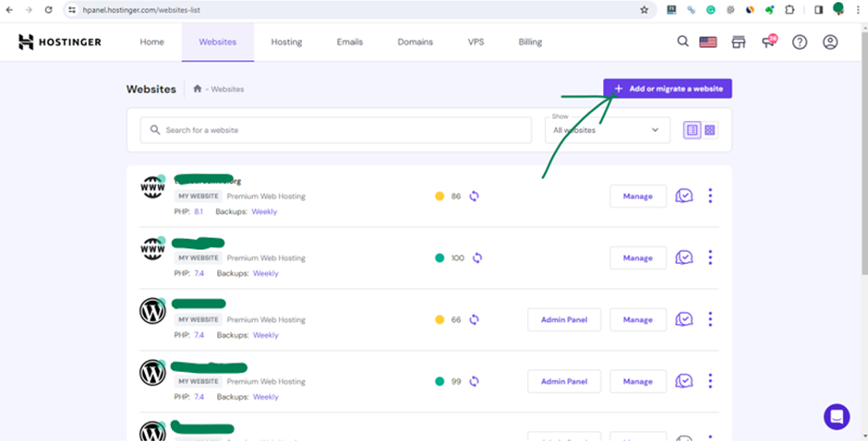Open chat-check icon in score 86 row
This screenshot has height=442, width=868.
point(683,196)
